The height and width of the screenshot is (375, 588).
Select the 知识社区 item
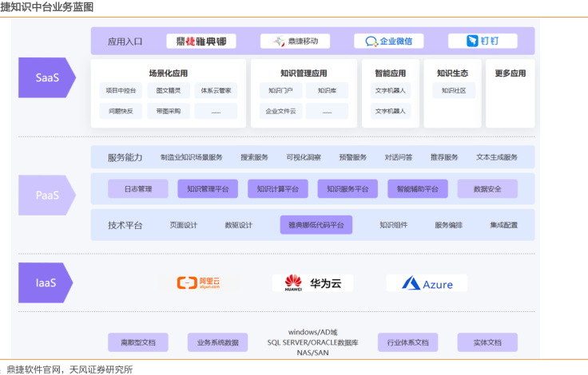pos(453,90)
